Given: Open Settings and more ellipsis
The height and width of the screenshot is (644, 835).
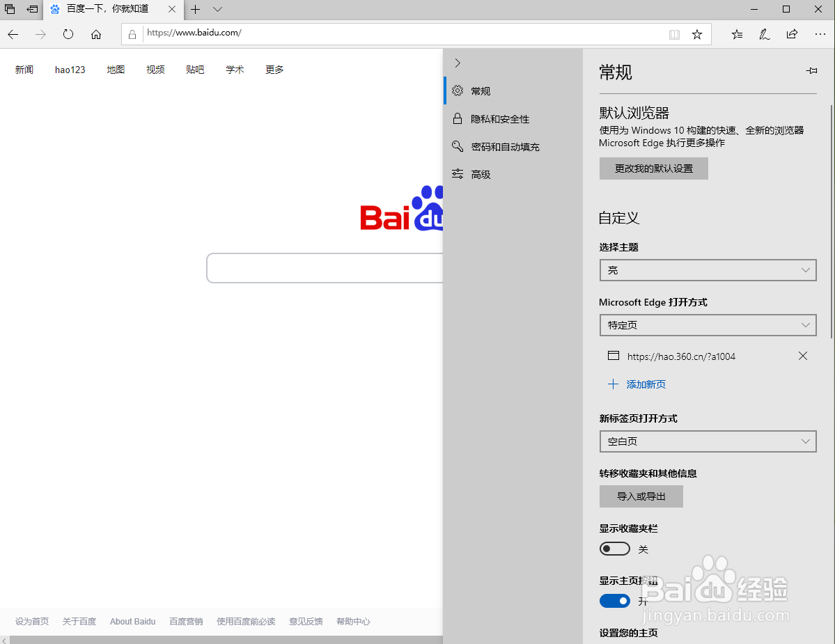Looking at the screenshot, I should (820, 35).
